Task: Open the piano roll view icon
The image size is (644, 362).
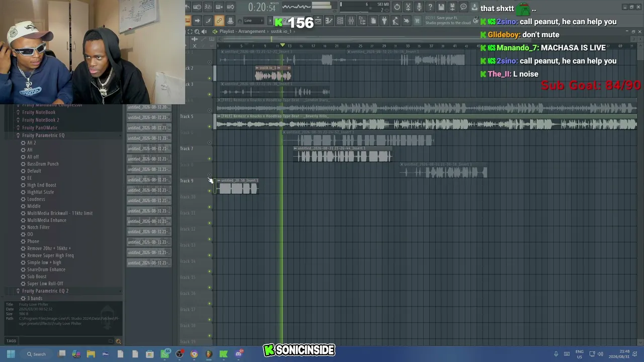Action: click(329, 21)
